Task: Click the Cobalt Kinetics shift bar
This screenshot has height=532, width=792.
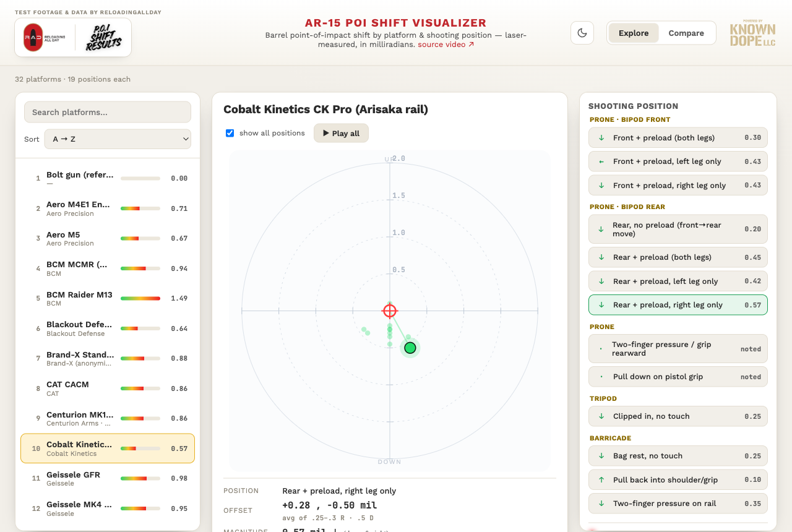Action: (x=140, y=448)
